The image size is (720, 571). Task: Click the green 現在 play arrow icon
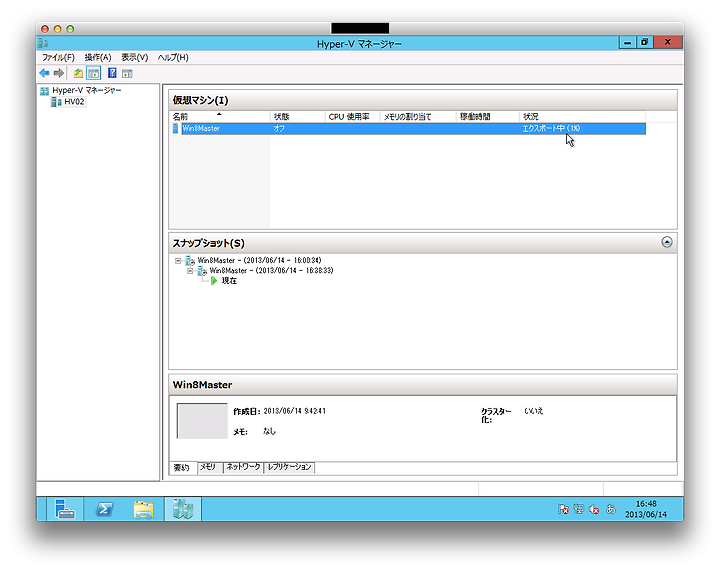[214, 281]
